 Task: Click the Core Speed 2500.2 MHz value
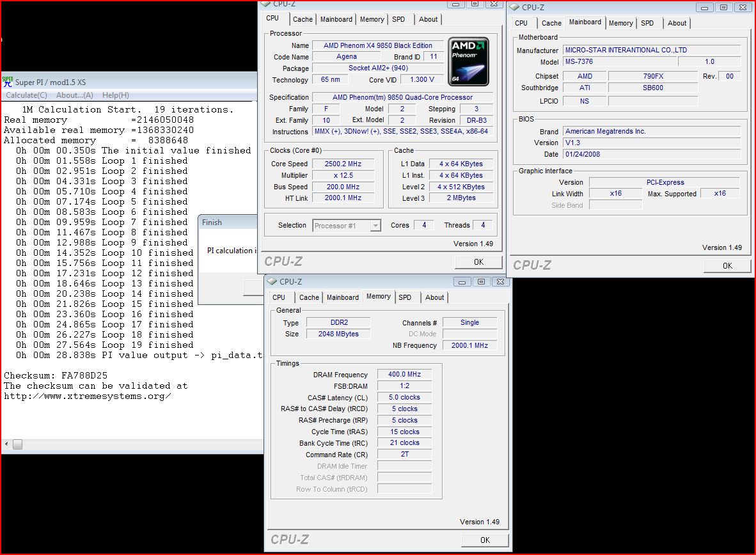coord(343,164)
